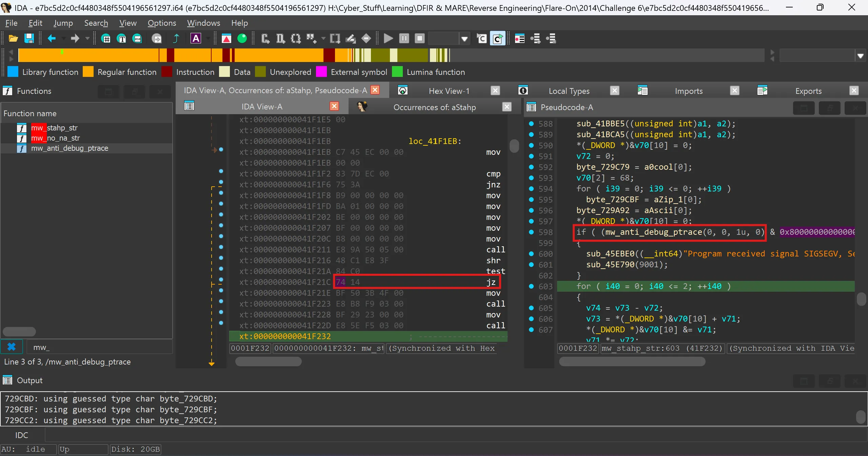Viewport: 868px width, 456px height.
Task: Click the Open file folder icon
Action: click(x=13, y=39)
